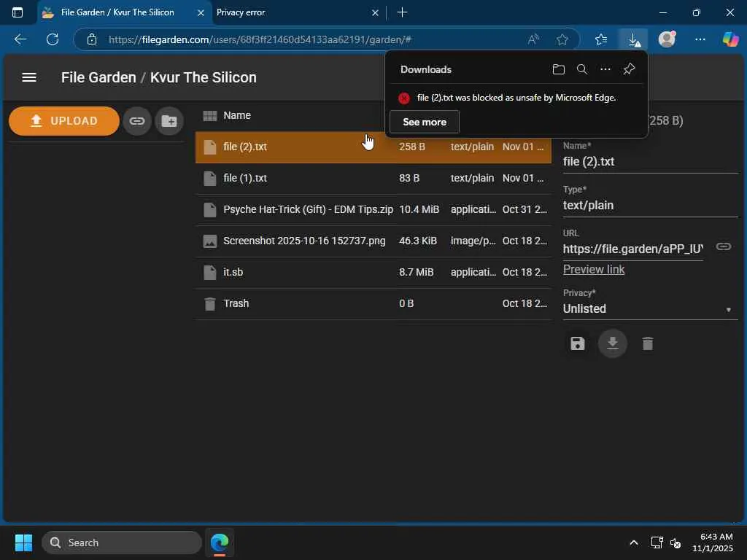Switch to File Garden / Kvur The Silicon tab
Screen dimensions: 747x560
tap(117, 12)
